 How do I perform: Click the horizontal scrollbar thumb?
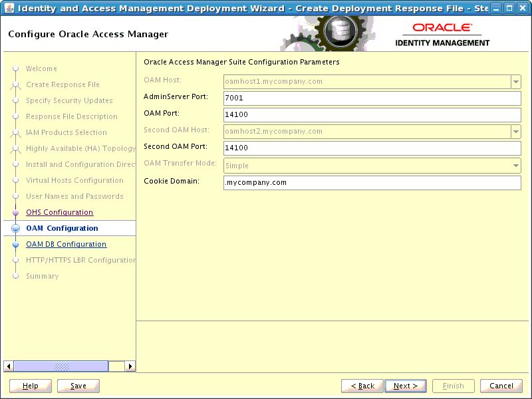pyautogui.click(x=61, y=366)
